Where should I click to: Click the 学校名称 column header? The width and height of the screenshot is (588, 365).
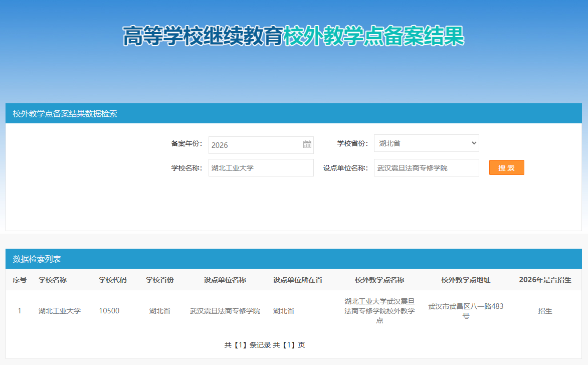pos(53,280)
